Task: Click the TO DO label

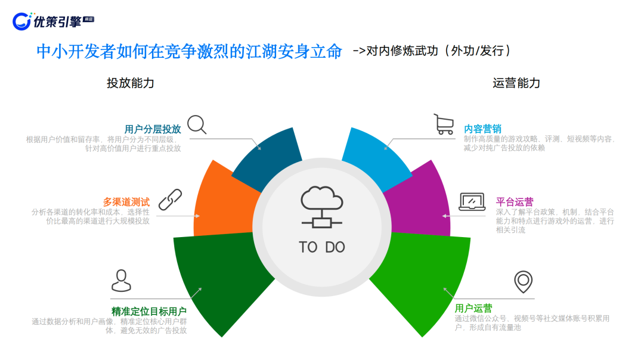Action: 322,247
